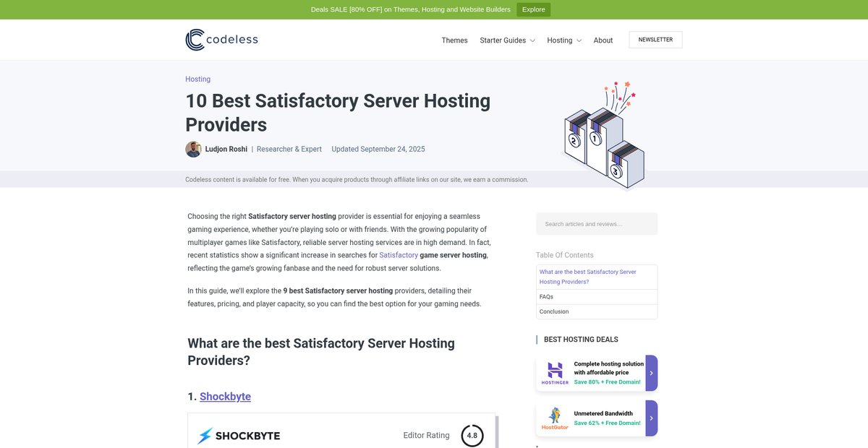Click the HostGator logo icon
The image size is (868, 448).
555,418
